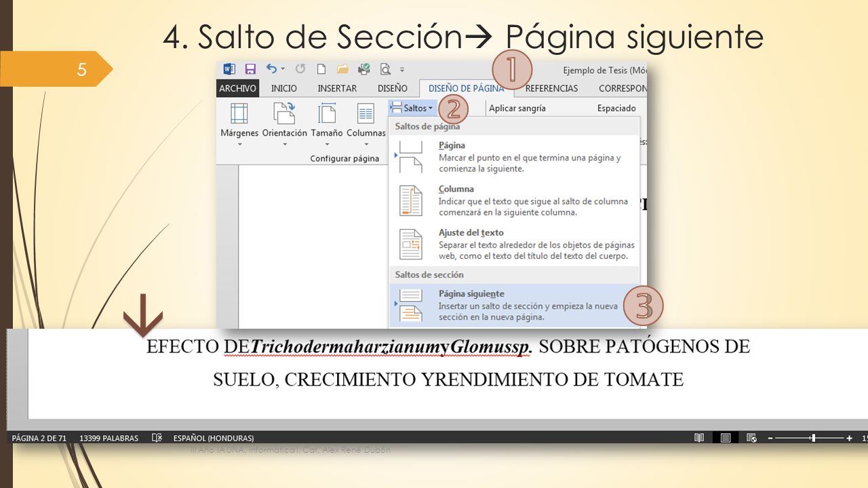Image resolution: width=868 pixels, height=488 pixels.
Task: Expand the Márgenes dropdown arrow
Action: (x=239, y=144)
